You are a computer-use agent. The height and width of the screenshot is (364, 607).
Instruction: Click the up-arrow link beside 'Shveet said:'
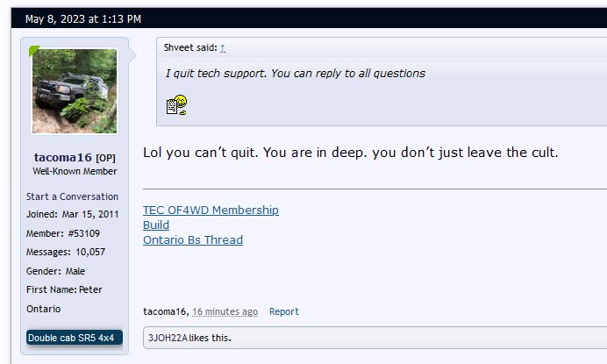(223, 48)
